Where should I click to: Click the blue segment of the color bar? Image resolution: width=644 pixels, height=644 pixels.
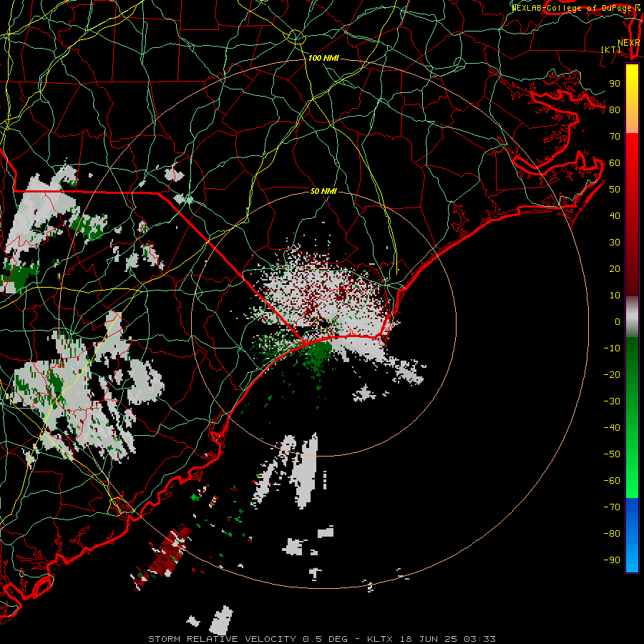(632, 535)
